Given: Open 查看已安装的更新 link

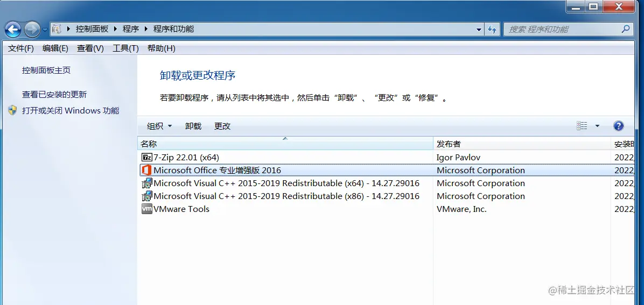Looking at the screenshot, I should click(54, 95).
